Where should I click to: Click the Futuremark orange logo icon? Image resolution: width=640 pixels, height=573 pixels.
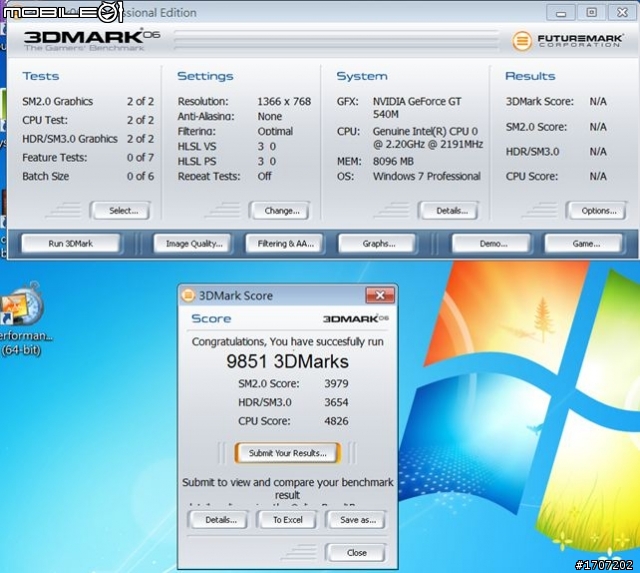tap(522, 41)
